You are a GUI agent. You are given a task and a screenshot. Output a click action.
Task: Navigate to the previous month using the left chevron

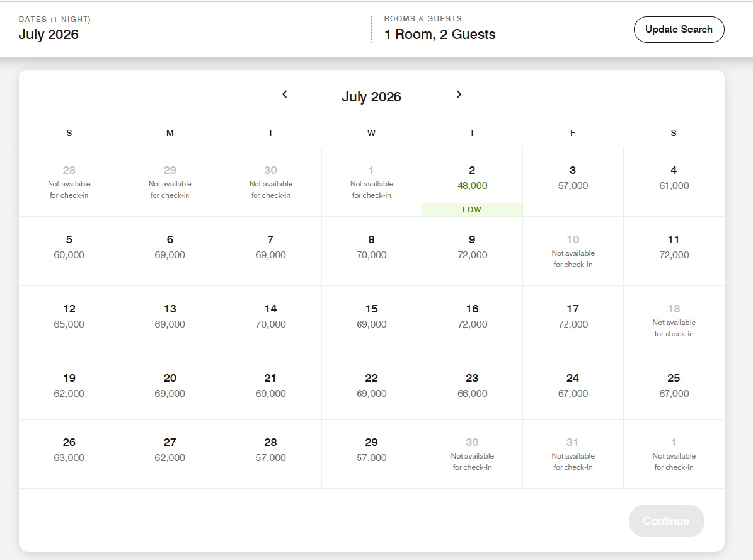point(284,94)
